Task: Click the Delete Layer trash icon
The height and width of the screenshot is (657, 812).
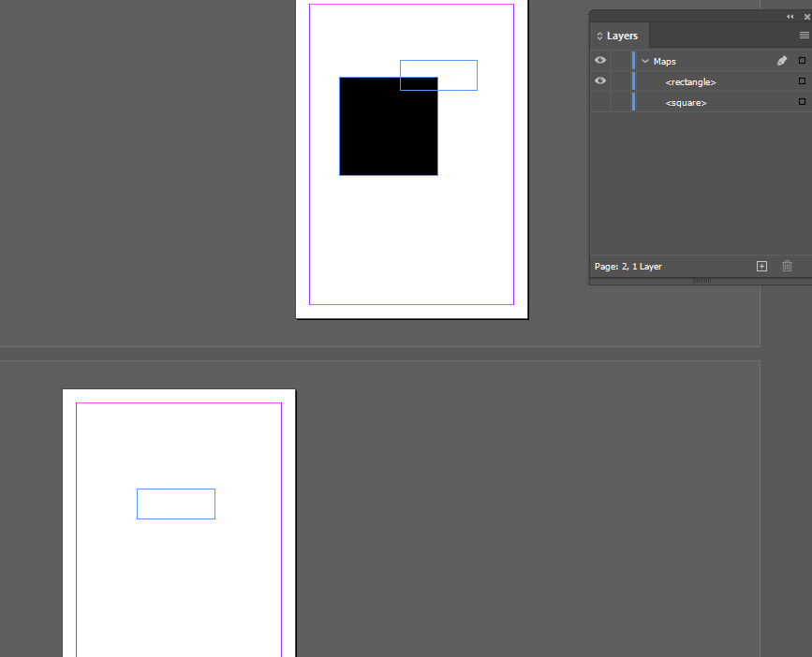Action: point(787,266)
